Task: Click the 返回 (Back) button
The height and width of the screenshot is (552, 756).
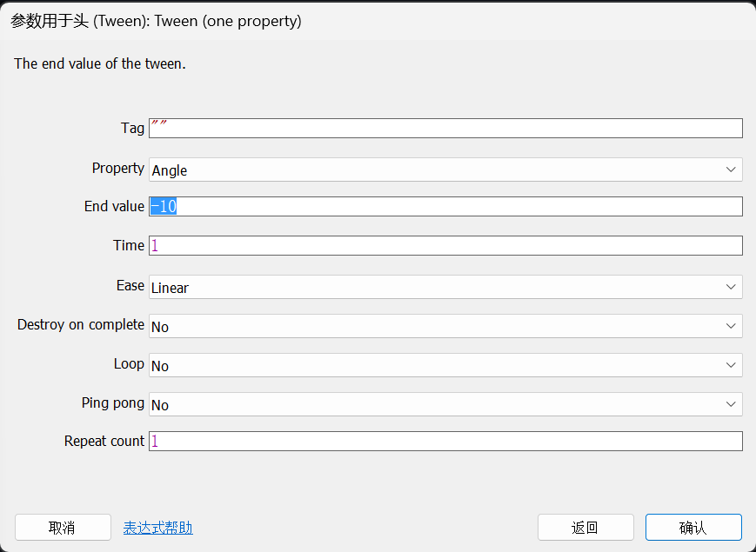Action: 585,528
